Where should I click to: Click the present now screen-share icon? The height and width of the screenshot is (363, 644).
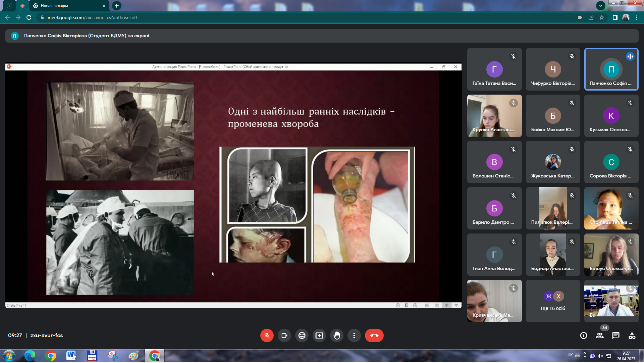pyautogui.click(x=319, y=335)
